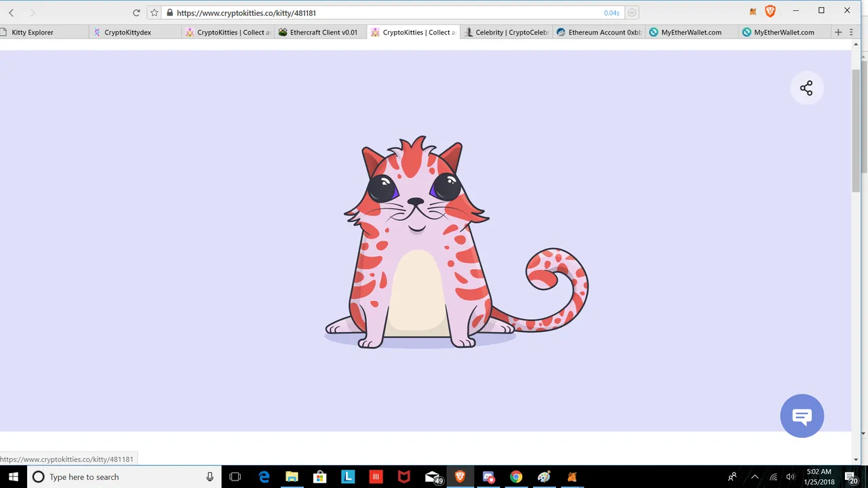Switch to Celebrity | CryptoCelebrities tab
This screenshot has height=488, width=868.
(x=506, y=32)
